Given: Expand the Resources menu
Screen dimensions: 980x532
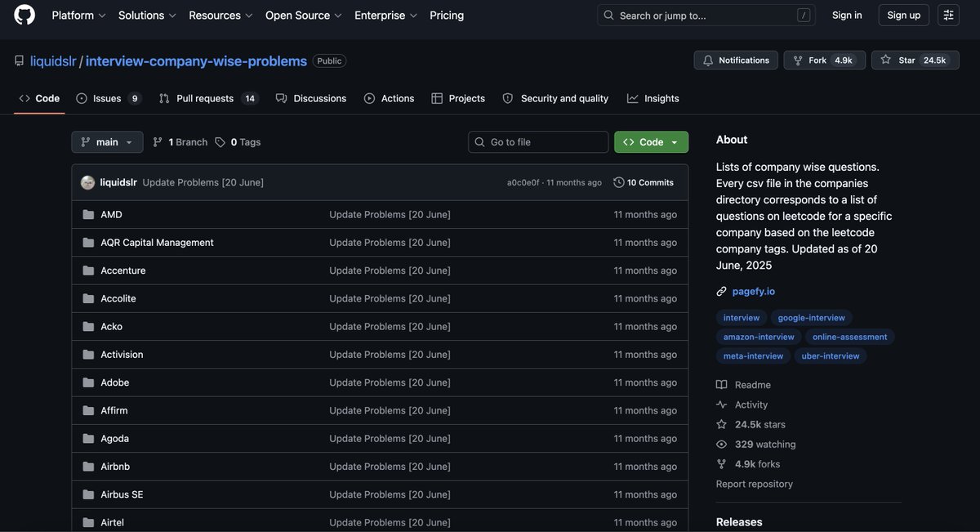Looking at the screenshot, I should point(220,15).
